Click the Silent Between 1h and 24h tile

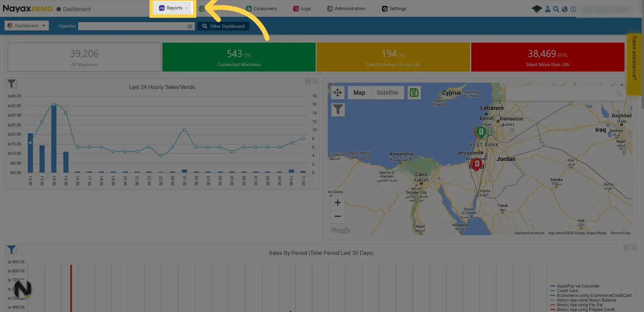pos(393,57)
